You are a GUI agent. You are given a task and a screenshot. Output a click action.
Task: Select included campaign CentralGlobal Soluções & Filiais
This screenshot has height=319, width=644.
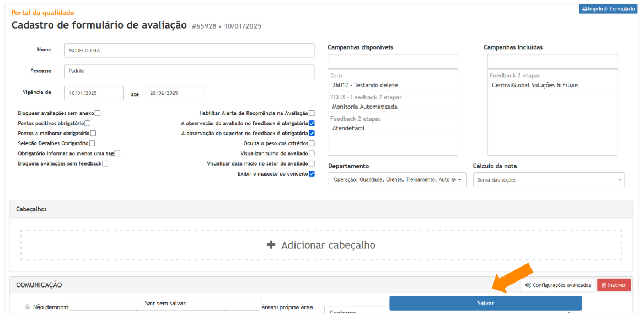(535, 85)
